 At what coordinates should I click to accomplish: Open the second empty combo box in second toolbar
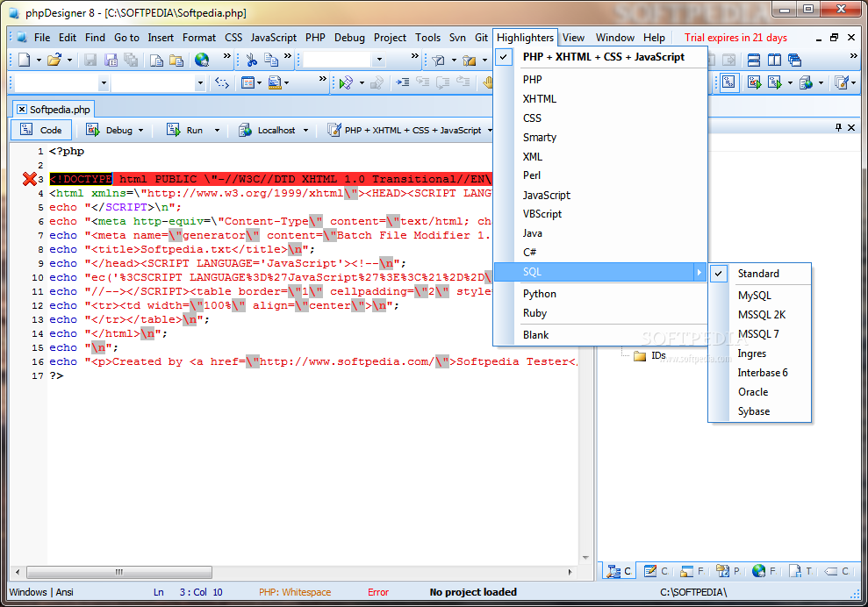(200, 83)
